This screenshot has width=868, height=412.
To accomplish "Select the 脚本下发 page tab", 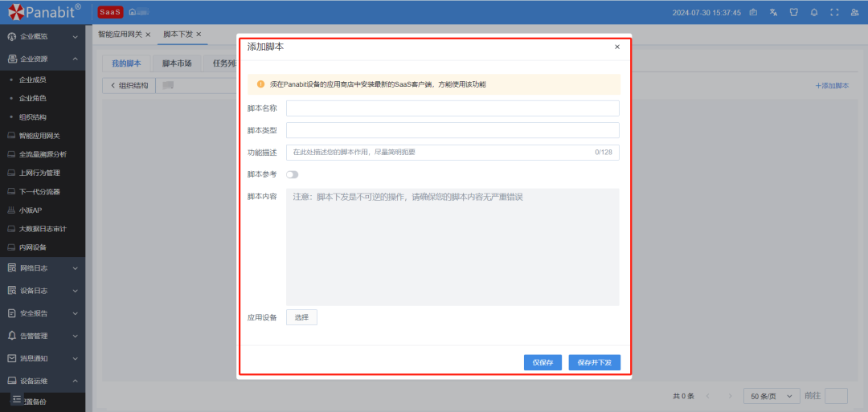I will click(x=178, y=35).
